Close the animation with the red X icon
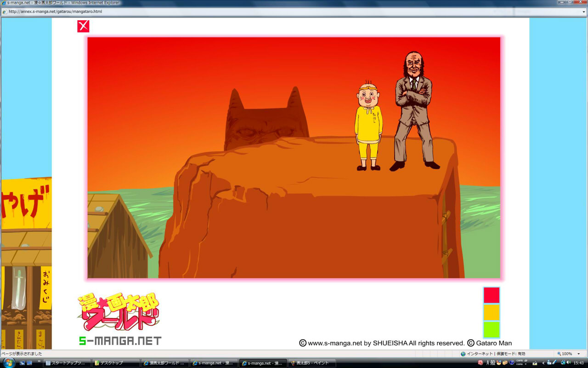 [83, 26]
